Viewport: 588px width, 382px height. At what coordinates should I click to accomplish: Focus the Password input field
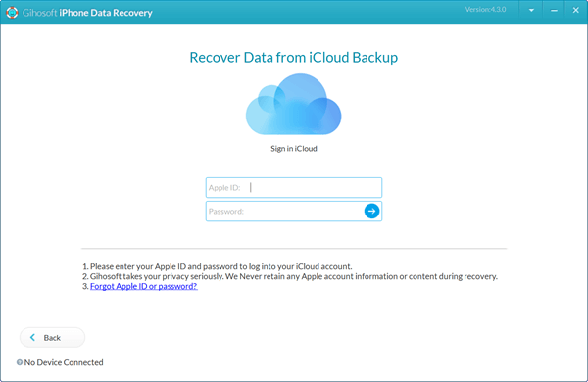tap(294, 211)
